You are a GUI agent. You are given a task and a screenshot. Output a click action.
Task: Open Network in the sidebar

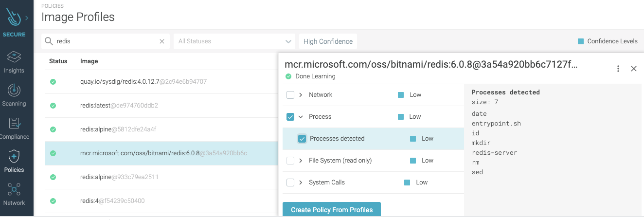click(14, 194)
